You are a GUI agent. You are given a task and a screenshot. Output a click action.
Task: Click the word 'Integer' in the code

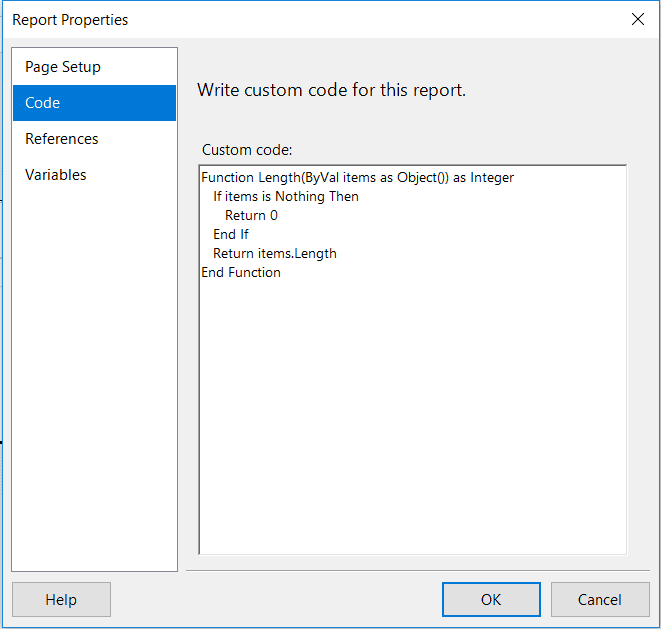[x=491, y=178]
